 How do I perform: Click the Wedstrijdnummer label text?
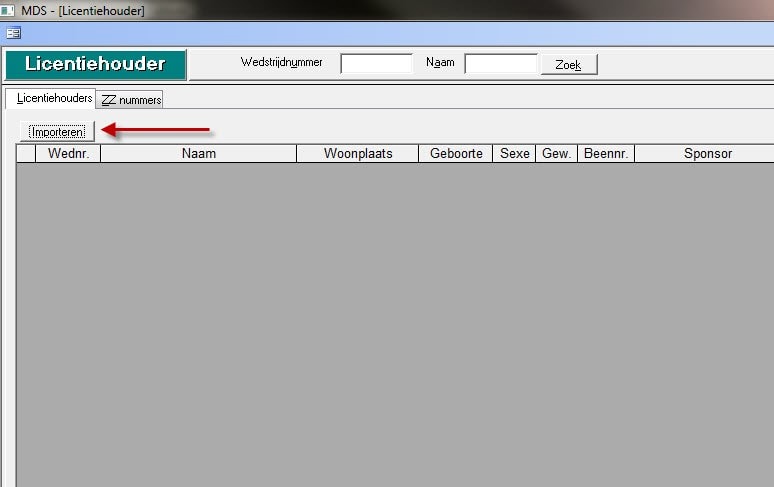(281, 62)
